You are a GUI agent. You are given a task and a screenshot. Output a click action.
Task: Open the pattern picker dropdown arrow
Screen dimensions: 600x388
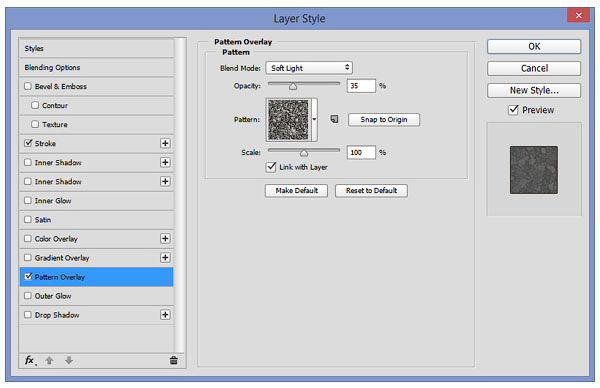(314, 119)
